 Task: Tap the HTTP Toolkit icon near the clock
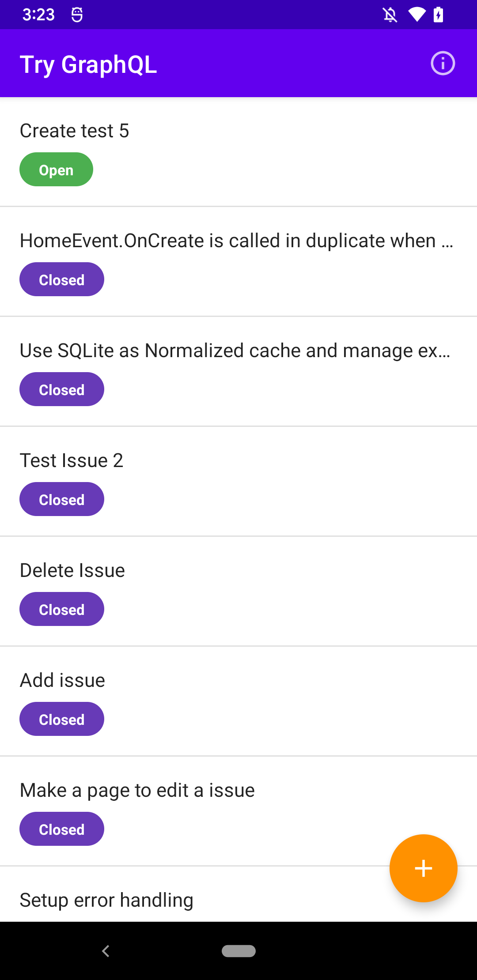77,14
